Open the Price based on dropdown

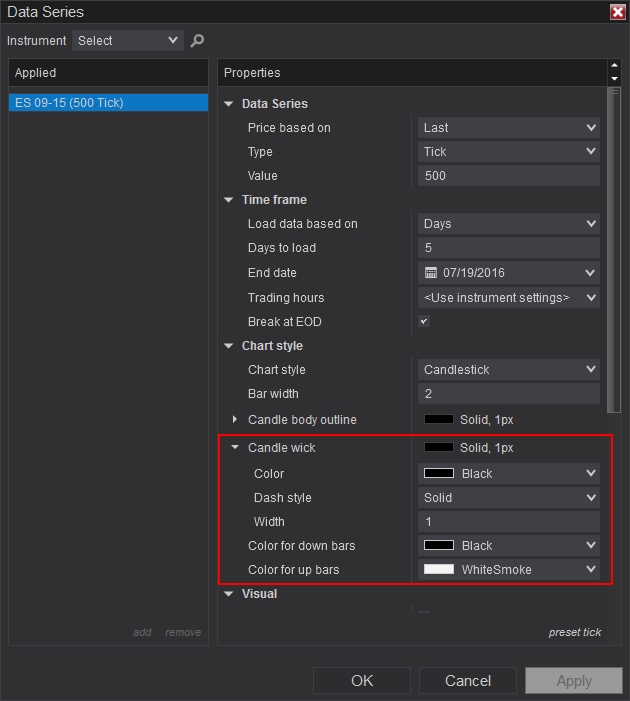[508, 128]
